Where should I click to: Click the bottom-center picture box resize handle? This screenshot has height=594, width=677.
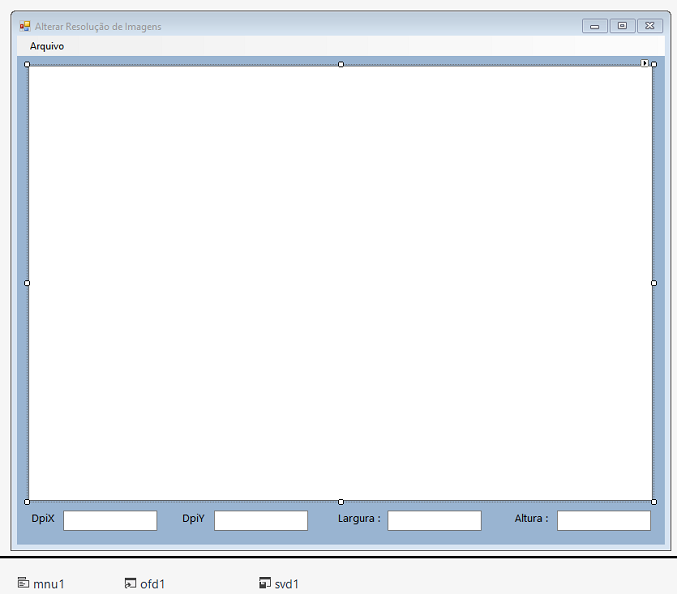[341, 502]
